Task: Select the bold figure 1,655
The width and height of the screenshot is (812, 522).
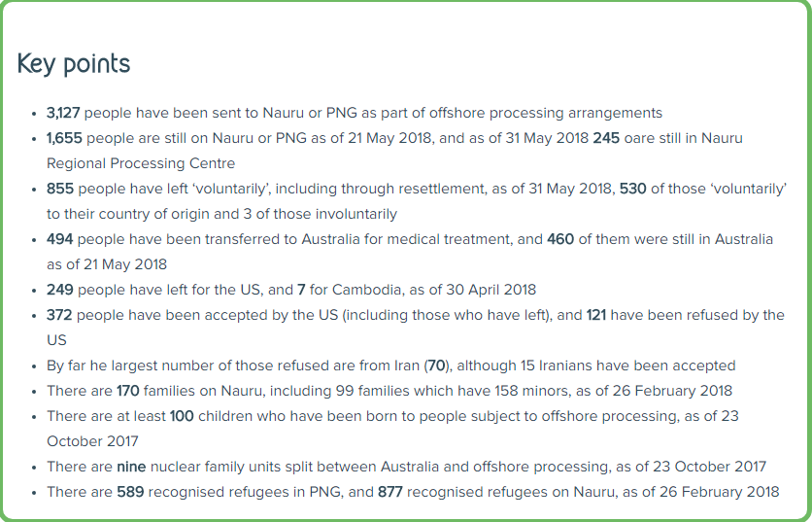Action: coord(64,138)
